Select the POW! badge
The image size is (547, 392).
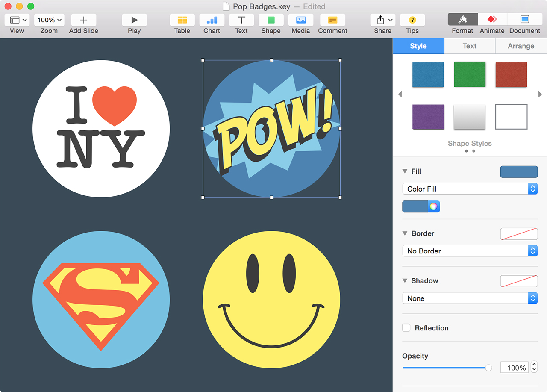tap(271, 129)
